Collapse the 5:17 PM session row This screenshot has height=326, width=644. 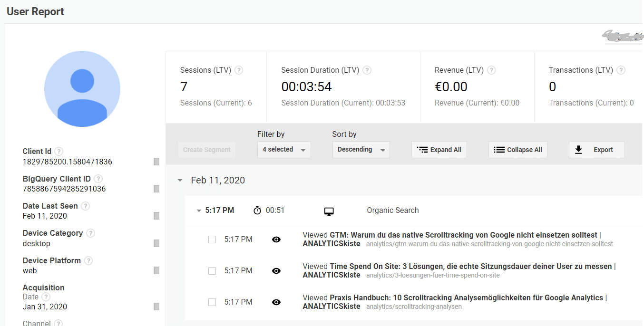point(199,211)
